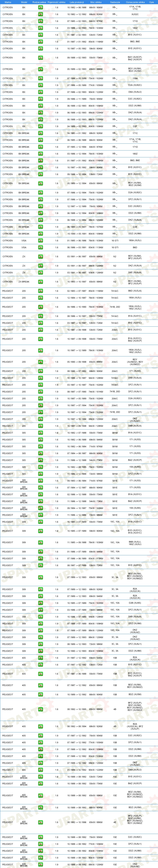This screenshot has width=158, height=868.
Task: Click the 'Opis' column header
Action: (152, 2)
